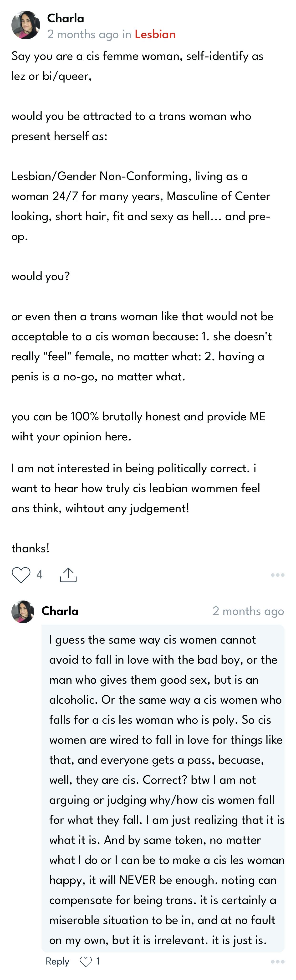View the comment's like count of 1

click(x=98, y=961)
